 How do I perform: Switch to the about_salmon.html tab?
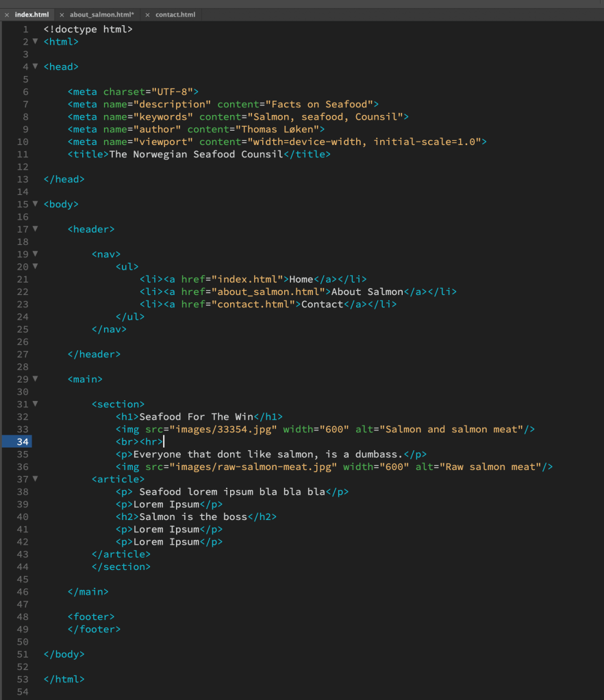pos(101,14)
